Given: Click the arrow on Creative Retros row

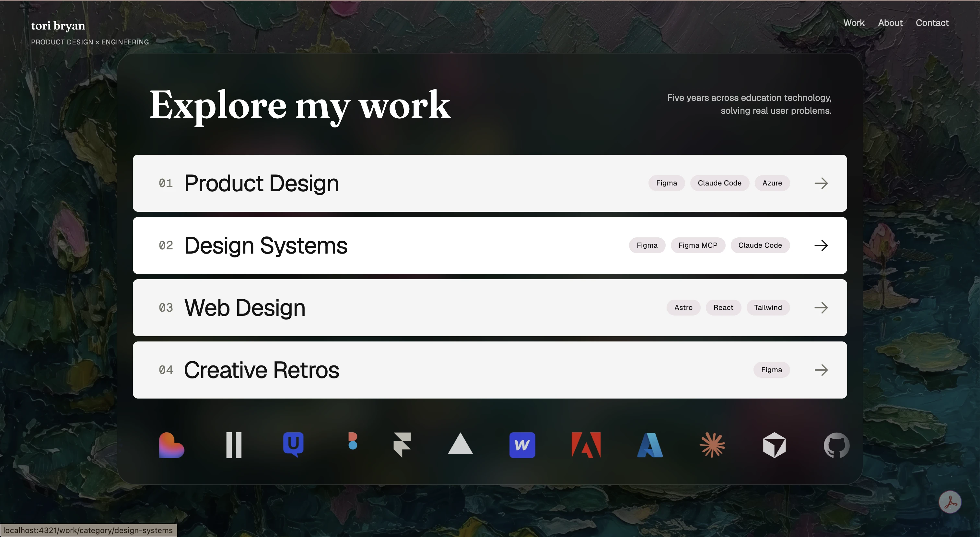Looking at the screenshot, I should pyautogui.click(x=821, y=370).
